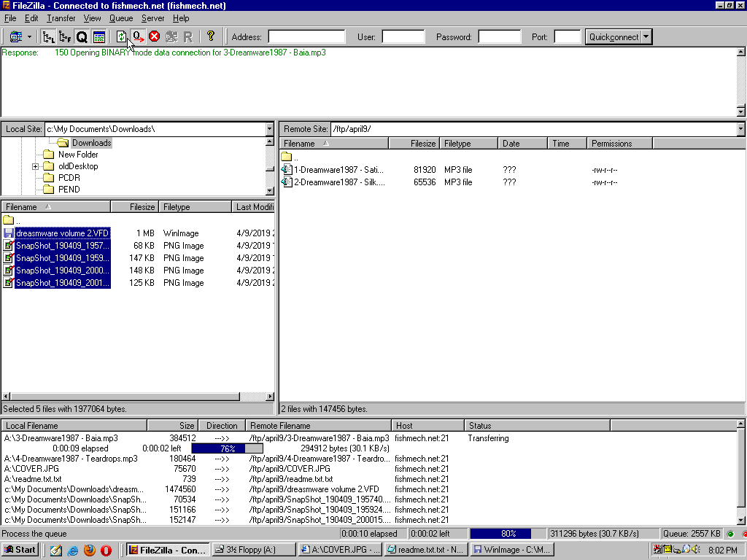This screenshot has width=747, height=560.
Task: Cancel current transfer with red X icon
Action: [155, 36]
